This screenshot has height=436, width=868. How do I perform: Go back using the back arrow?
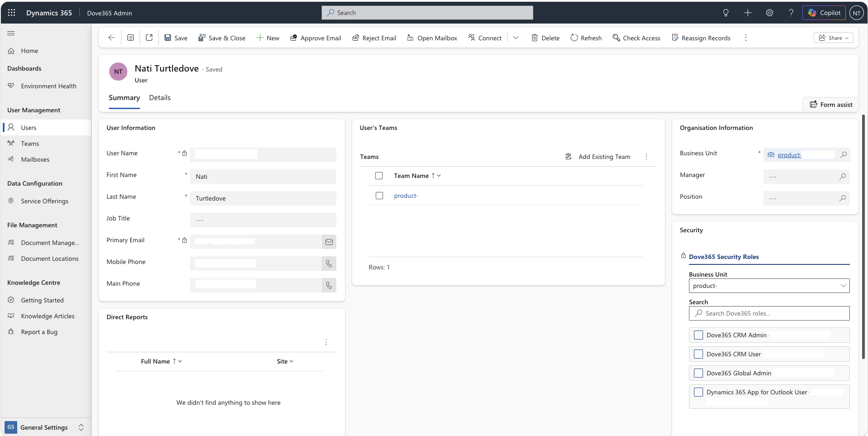click(112, 38)
